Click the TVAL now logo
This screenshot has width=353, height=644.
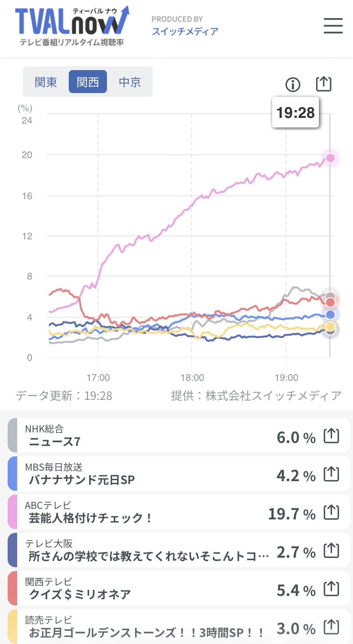(72, 26)
